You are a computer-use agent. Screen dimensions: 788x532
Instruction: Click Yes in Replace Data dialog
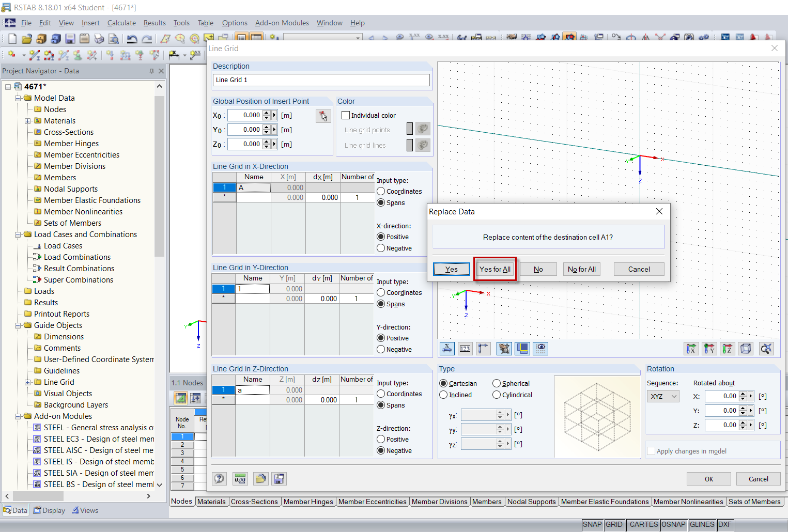click(x=452, y=269)
